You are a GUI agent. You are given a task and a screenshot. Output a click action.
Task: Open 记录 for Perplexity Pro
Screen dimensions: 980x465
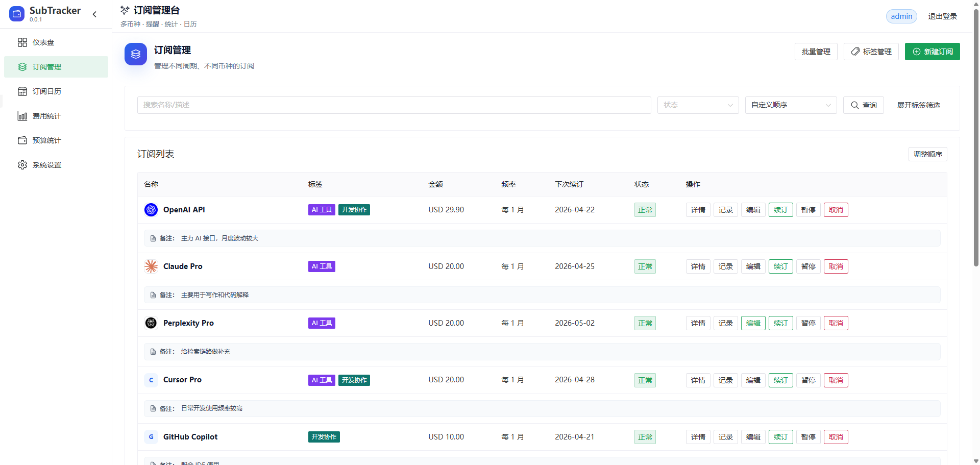coord(726,323)
